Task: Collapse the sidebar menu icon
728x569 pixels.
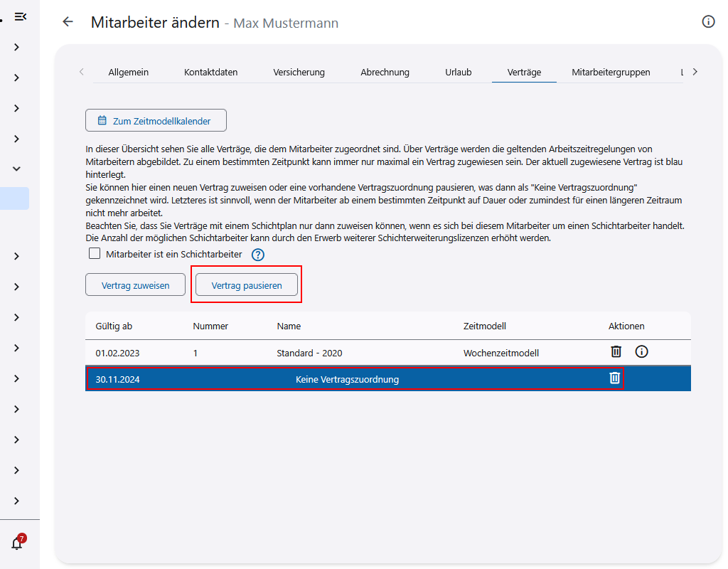Action: tap(21, 16)
